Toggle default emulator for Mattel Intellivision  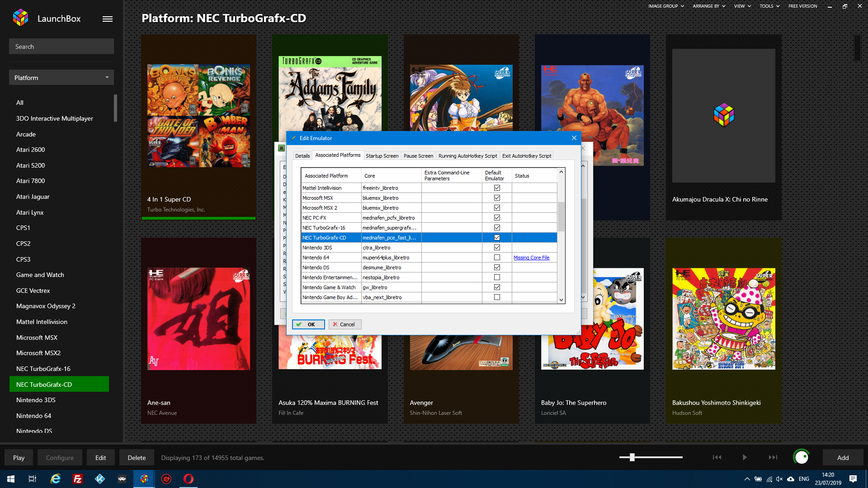click(x=497, y=188)
